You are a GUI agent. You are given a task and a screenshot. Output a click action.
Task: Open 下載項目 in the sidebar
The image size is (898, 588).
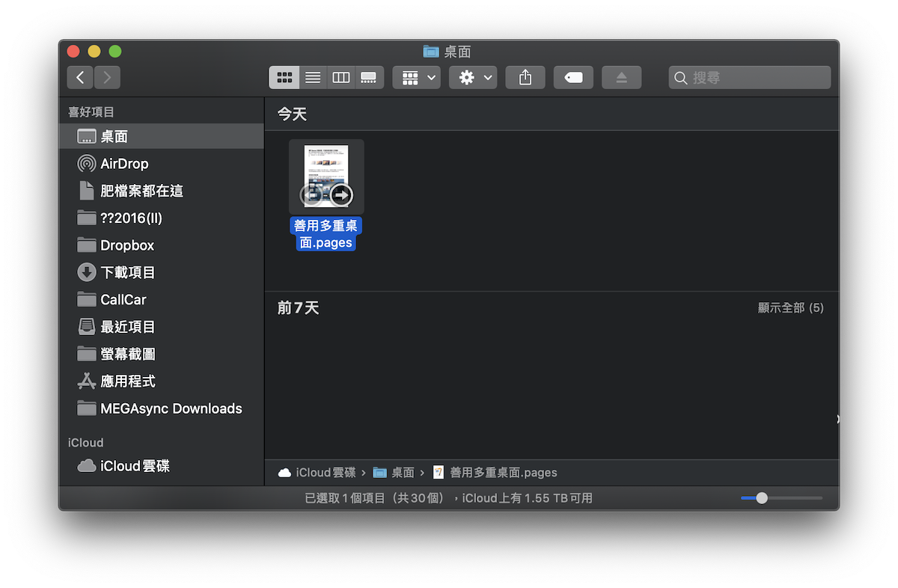click(161, 272)
